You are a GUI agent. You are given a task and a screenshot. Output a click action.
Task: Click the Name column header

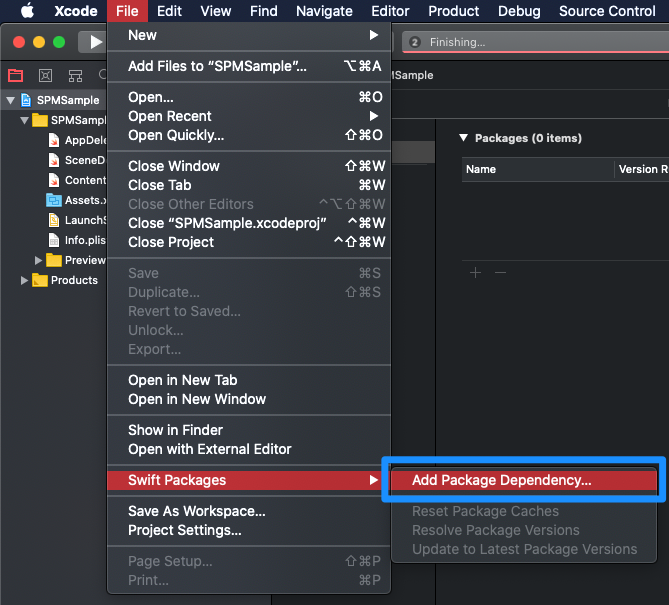pyautogui.click(x=538, y=169)
